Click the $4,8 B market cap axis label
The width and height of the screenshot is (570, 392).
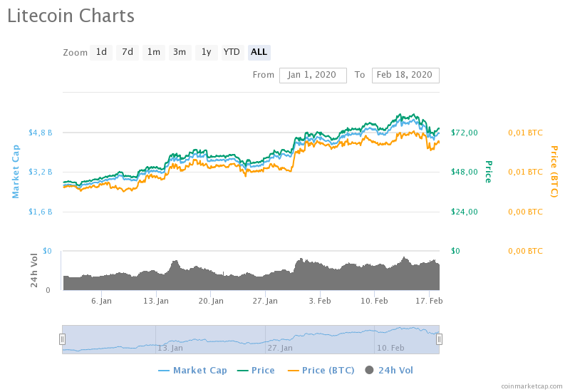click(x=41, y=133)
